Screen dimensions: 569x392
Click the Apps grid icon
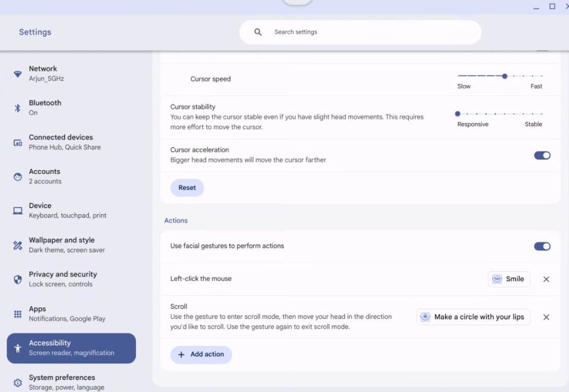pyautogui.click(x=18, y=314)
